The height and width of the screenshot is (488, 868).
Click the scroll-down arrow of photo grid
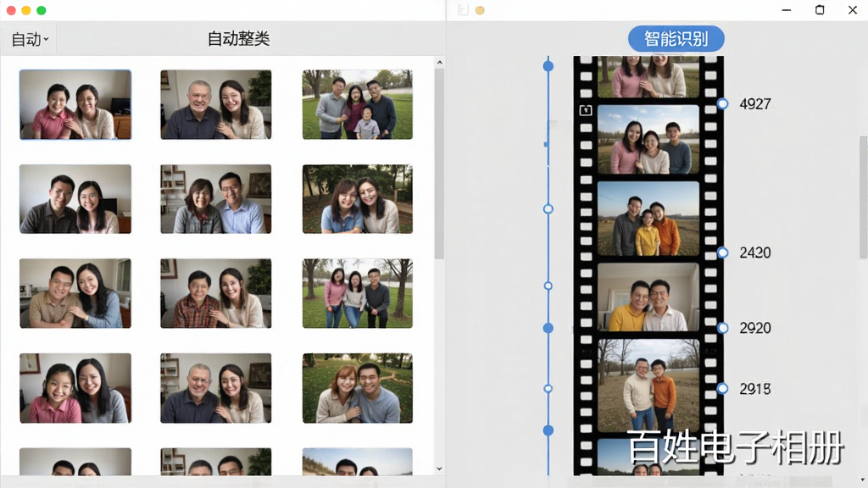pos(440,469)
